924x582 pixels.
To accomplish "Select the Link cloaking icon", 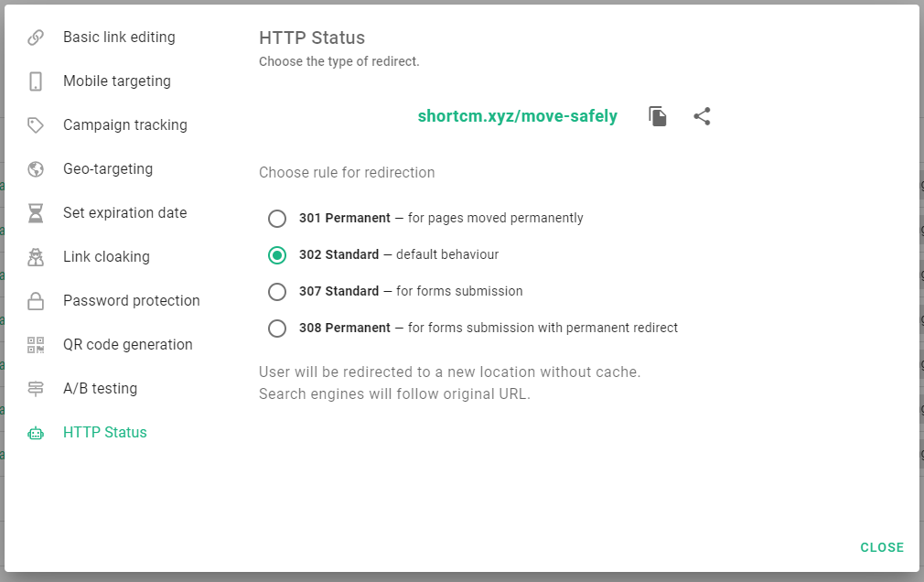I will (36, 256).
